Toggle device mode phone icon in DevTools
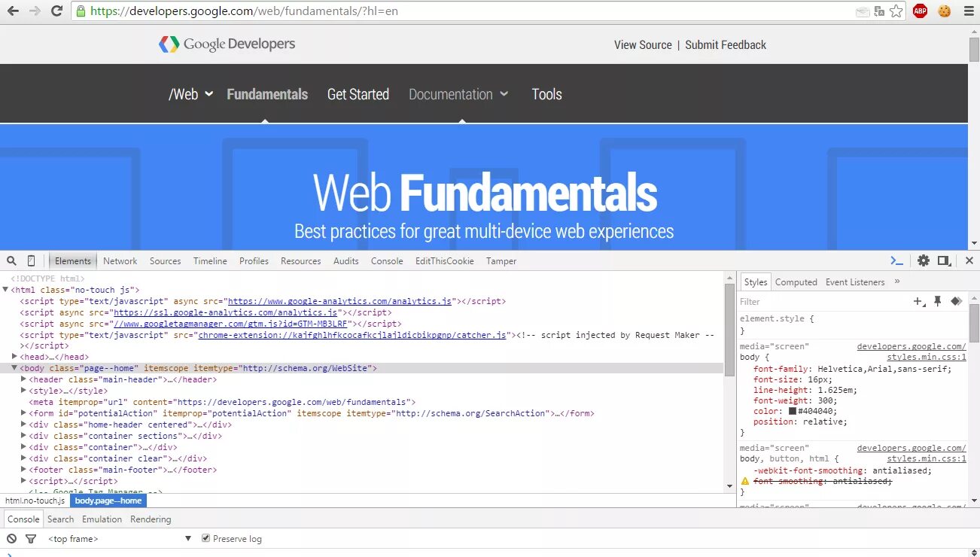 [31, 261]
